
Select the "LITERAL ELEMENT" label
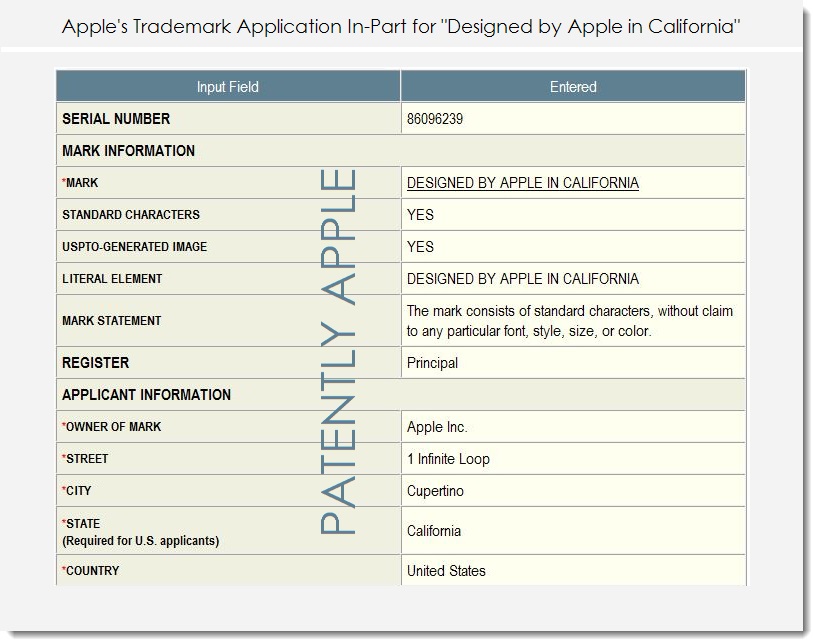click(112, 279)
